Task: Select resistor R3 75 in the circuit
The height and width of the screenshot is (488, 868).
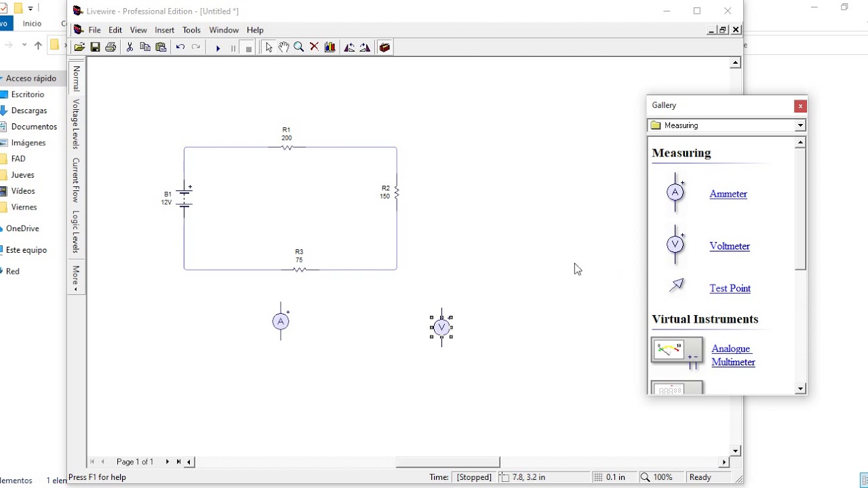Action: tap(299, 269)
